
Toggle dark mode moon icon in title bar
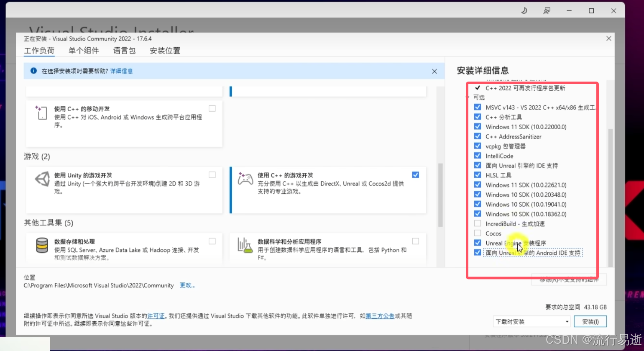pos(524,11)
